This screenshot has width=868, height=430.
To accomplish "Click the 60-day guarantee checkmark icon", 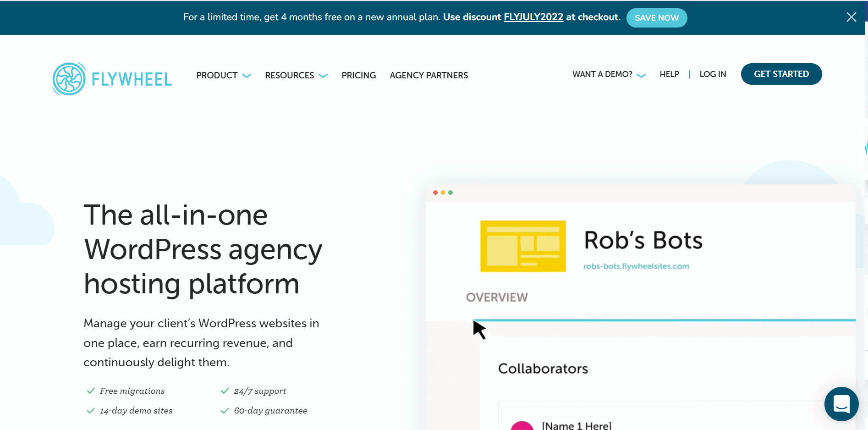I will 225,411.
